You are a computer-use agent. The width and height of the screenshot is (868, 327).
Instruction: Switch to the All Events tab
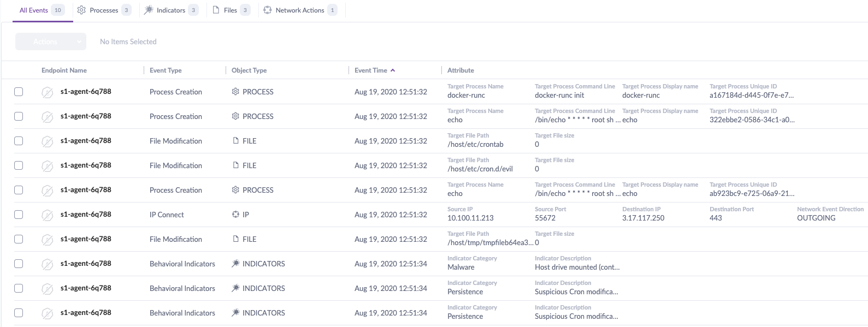point(34,10)
